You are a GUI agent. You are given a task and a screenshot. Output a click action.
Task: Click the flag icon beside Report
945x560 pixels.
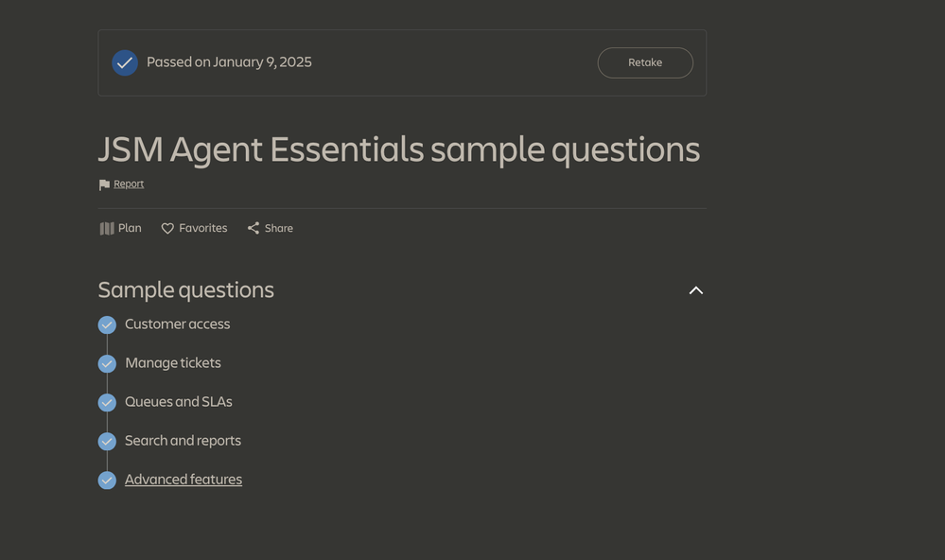(104, 184)
